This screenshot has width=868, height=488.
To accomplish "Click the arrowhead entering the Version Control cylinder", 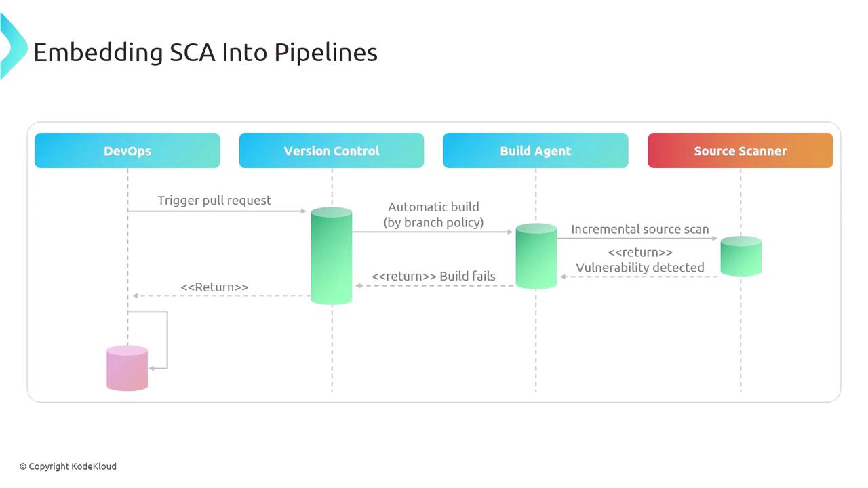I will (x=304, y=211).
